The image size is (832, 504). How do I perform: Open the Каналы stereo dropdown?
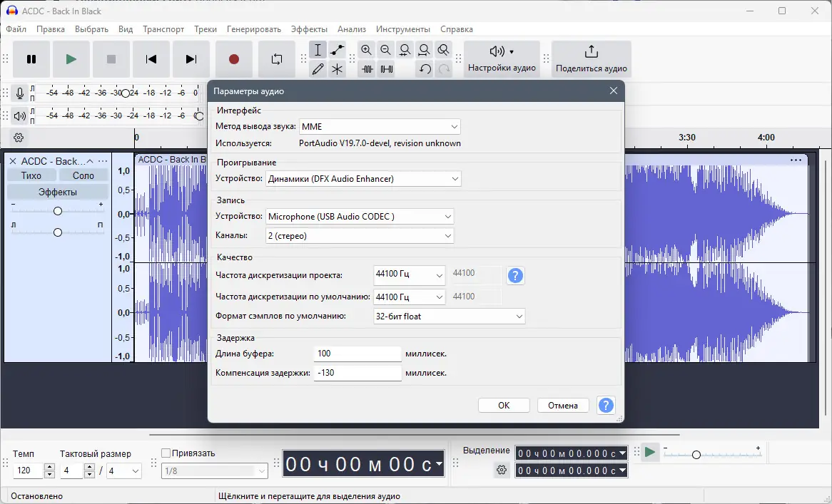360,236
